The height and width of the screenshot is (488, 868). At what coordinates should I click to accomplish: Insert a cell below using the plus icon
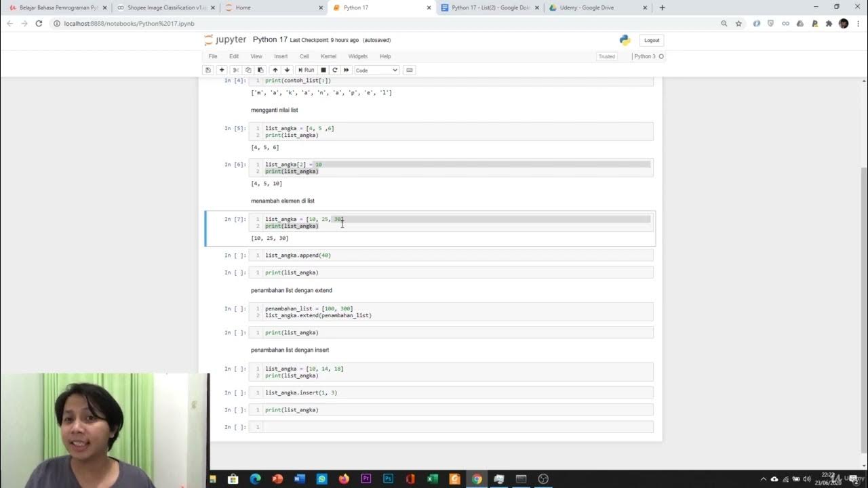coord(222,70)
